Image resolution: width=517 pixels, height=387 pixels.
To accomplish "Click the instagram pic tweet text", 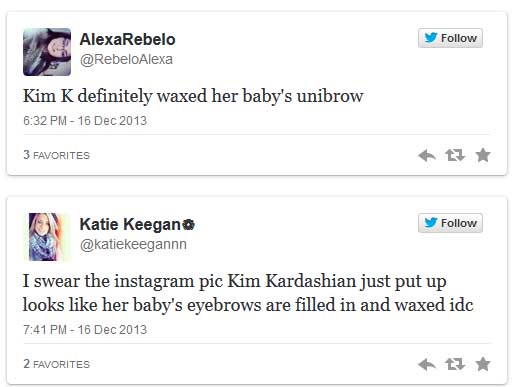I will tap(248, 293).
